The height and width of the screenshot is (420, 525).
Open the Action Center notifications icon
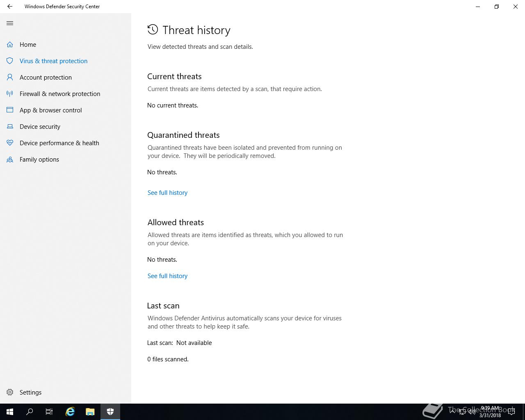[511, 412]
